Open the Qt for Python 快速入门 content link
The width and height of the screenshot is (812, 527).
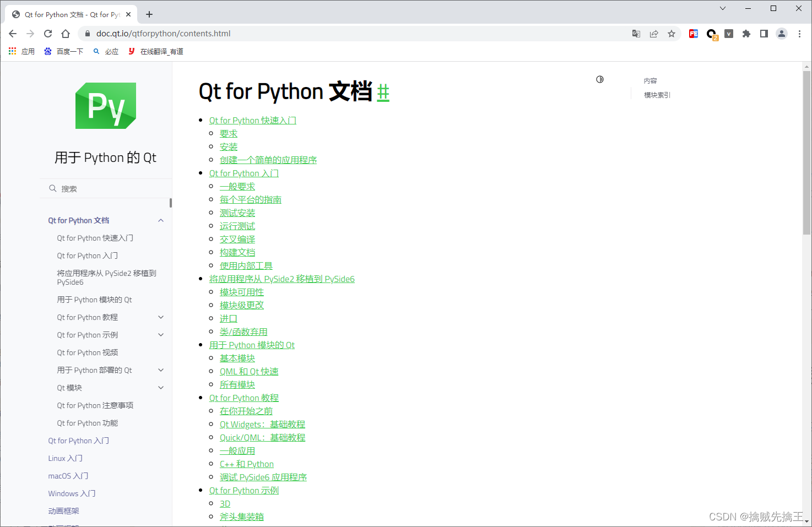click(x=253, y=120)
